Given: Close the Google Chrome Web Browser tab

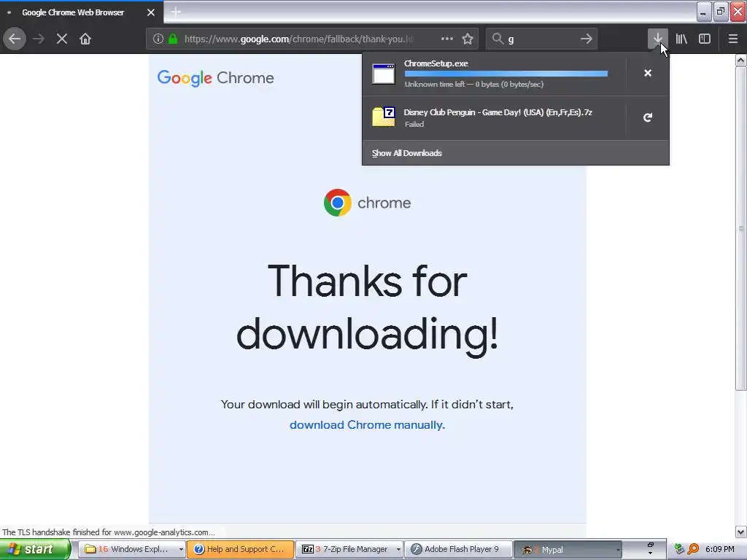Looking at the screenshot, I should [150, 12].
